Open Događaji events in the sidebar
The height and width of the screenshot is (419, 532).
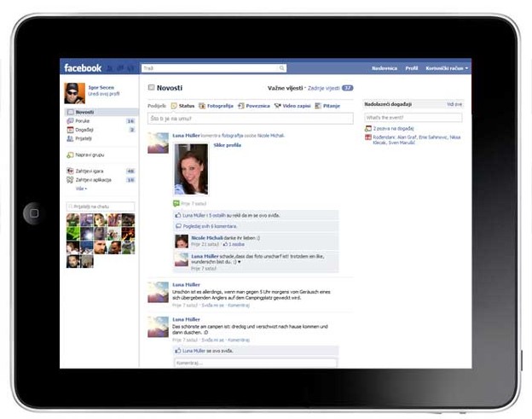point(84,130)
